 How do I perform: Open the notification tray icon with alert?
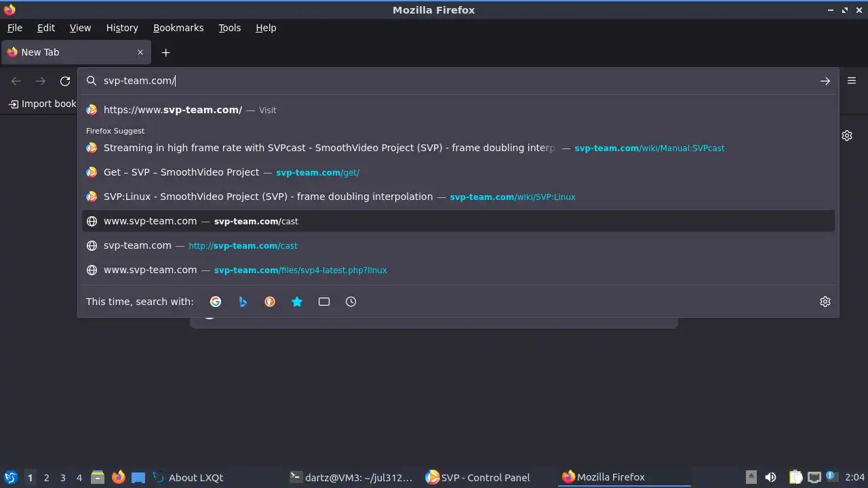point(831,477)
